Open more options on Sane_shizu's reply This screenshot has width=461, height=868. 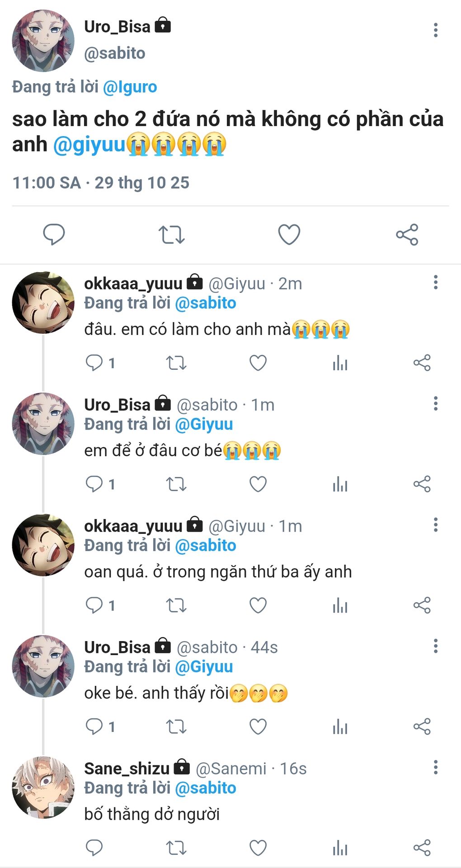coord(435,767)
